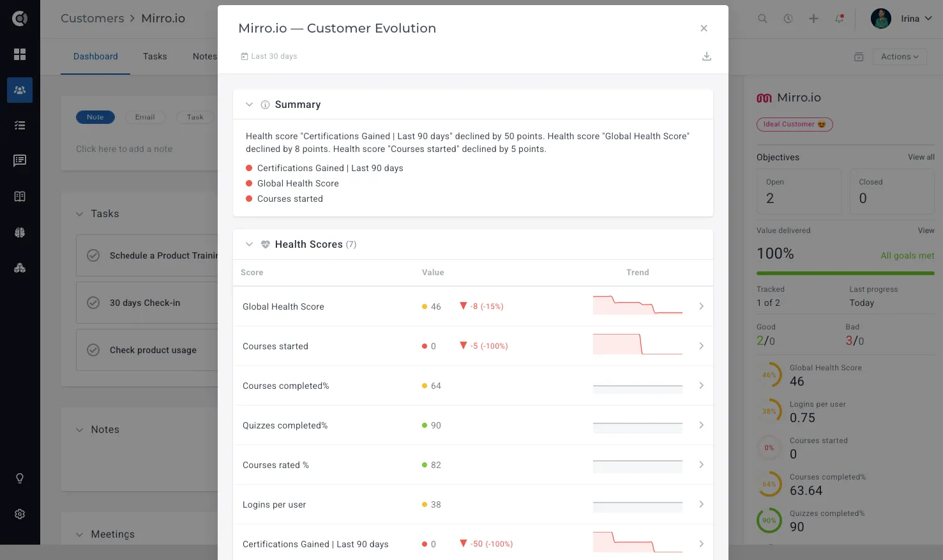Open Global Health Score row details arrow
943x560 pixels.
coord(701,306)
